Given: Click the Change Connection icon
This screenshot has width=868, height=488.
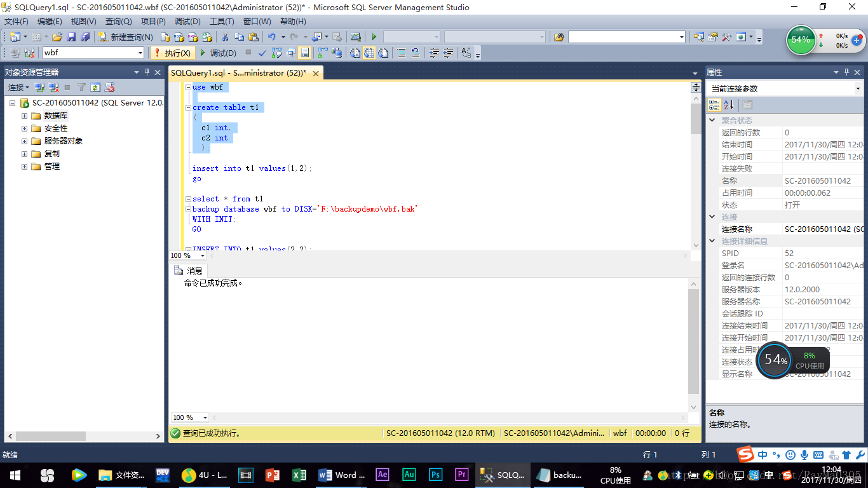Looking at the screenshot, I should pyautogui.click(x=29, y=53).
